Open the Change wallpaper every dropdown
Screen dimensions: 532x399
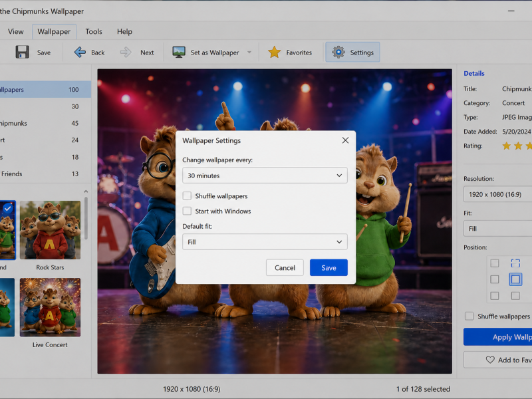[265, 176]
